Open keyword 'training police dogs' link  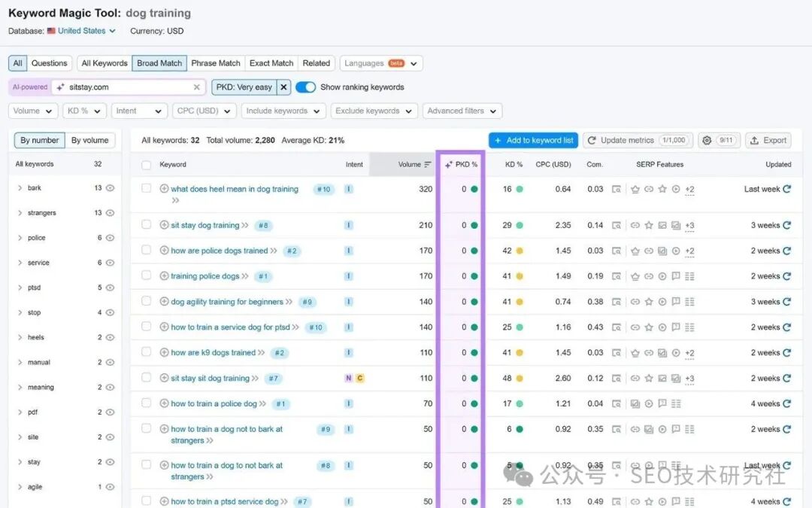click(x=205, y=276)
